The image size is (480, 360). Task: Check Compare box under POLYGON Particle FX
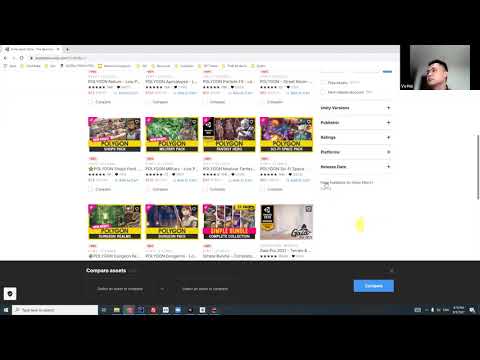click(x=205, y=102)
